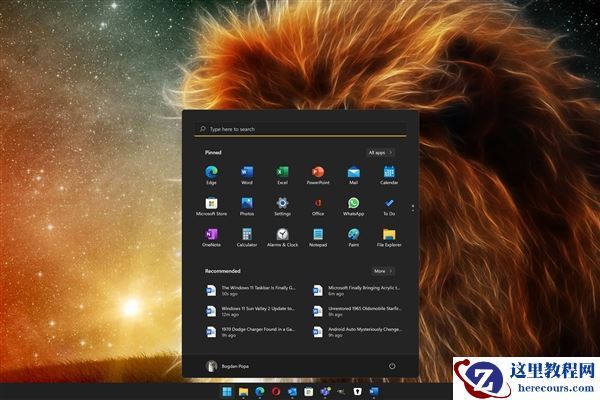Open Bogdan Popa user account menu
600x400 pixels.
pyautogui.click(x=227, y=366)
